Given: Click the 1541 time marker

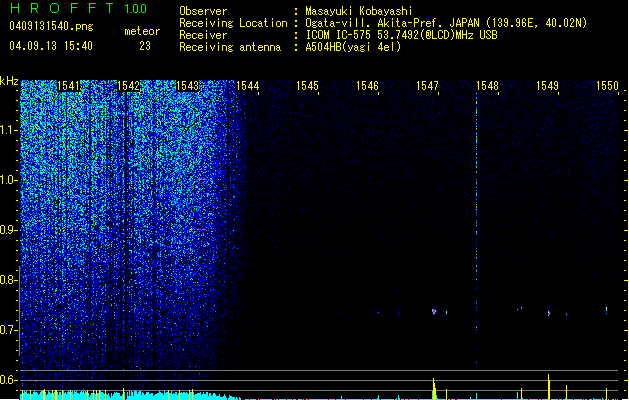Looking at the screenshot, I should click(x=69, y=86).
